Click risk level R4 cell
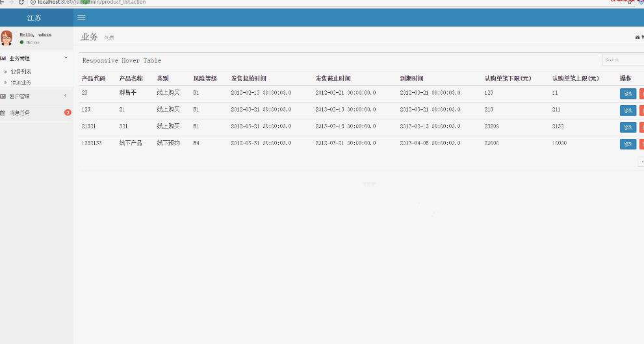644x344 pixels. point(196,143)
